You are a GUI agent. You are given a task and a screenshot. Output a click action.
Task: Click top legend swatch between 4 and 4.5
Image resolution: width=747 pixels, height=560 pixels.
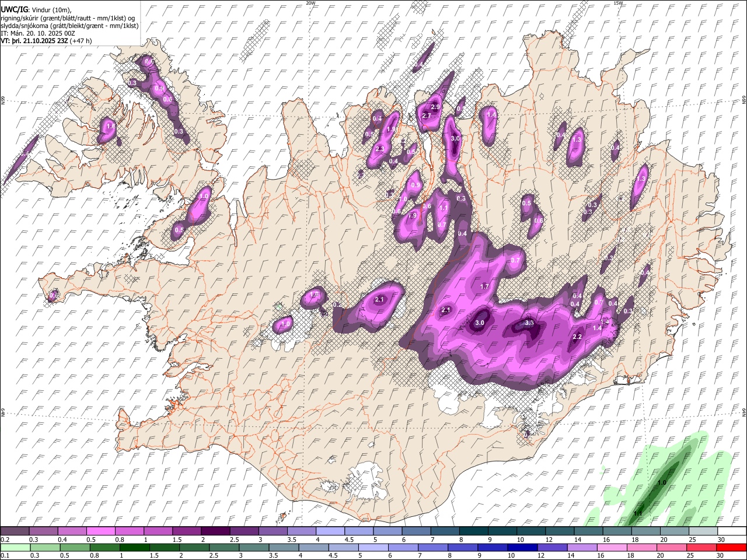(330, 531)
